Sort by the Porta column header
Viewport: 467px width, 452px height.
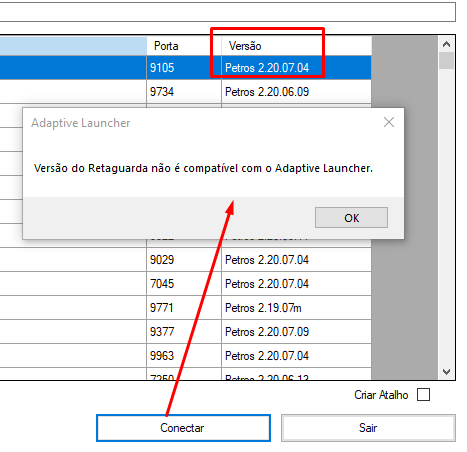click(x=184, y=46)
